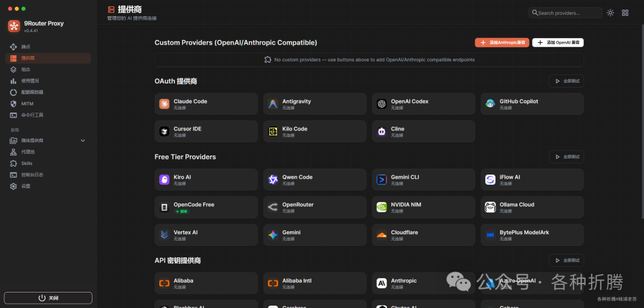Click 添加Anthropic兼容 button
The height and width of the screenshot is (308, 644).
point(502,43)
